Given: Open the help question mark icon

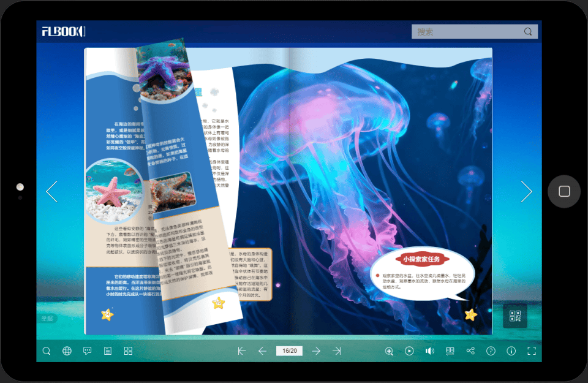Looking at the screenshot, I should (x=491, y=351).
